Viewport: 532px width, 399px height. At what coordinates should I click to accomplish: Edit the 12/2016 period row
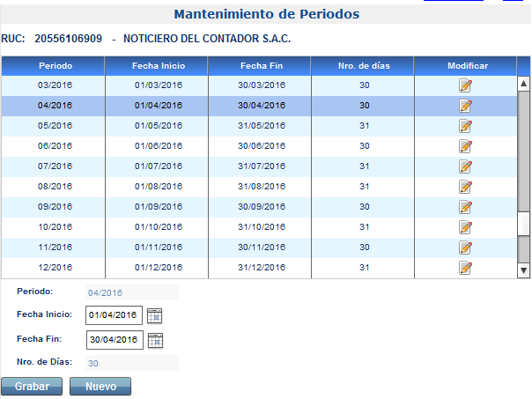pyautogui.click(x=465, y=268)
